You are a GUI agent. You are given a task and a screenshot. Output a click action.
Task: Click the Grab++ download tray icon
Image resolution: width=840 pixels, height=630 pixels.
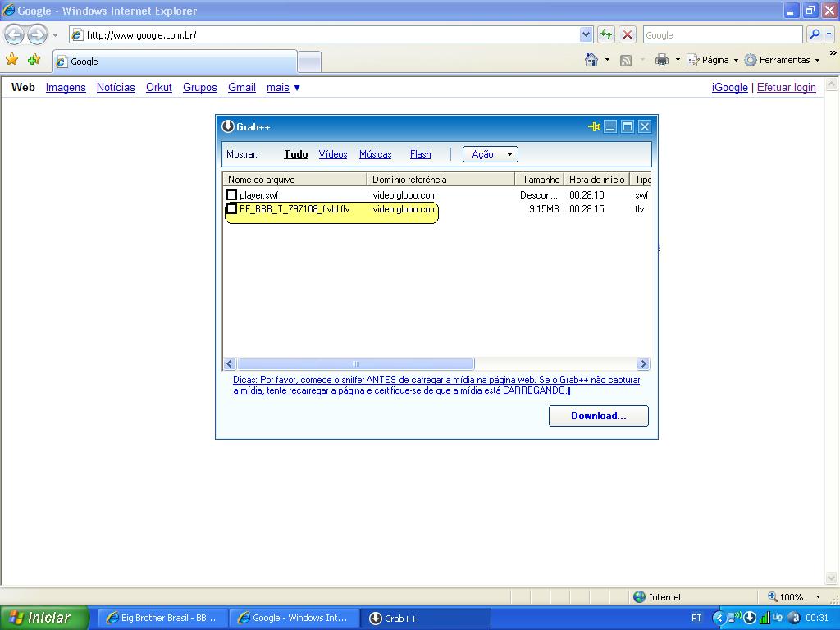pyautogui.click(x=750, y=618)
